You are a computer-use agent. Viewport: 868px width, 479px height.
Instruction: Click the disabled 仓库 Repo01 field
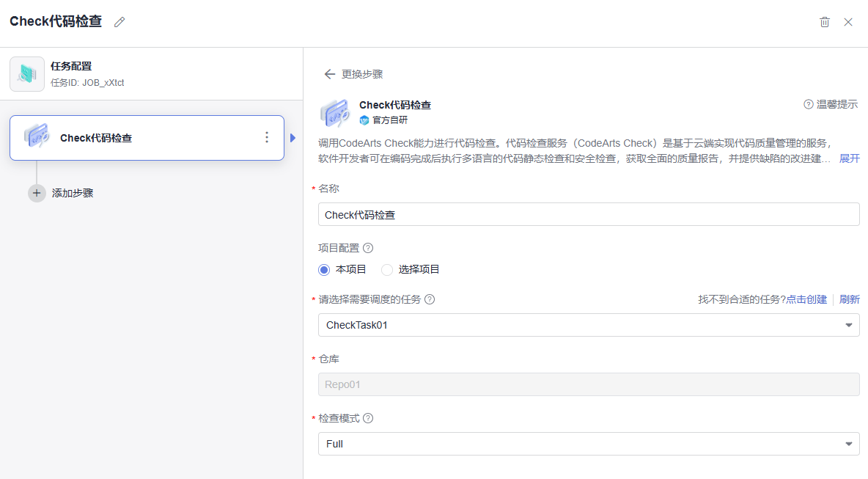point(589,384)
